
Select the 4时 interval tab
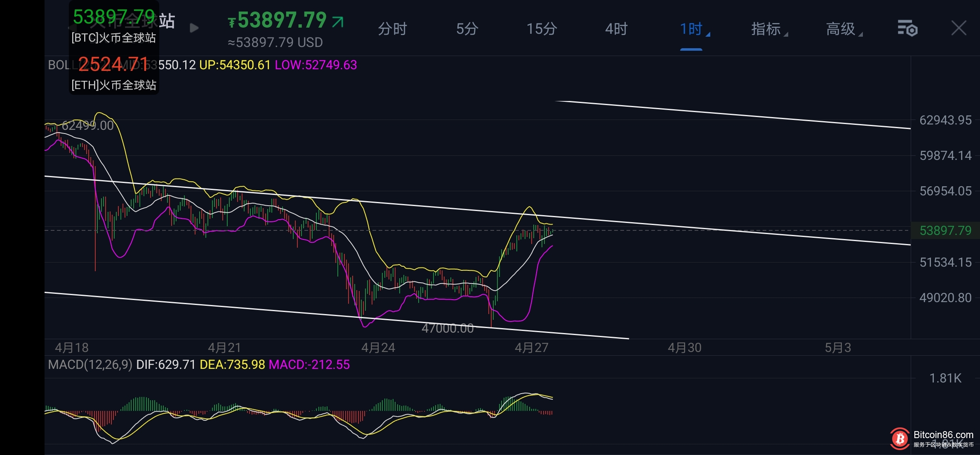(x=616, y=29)
